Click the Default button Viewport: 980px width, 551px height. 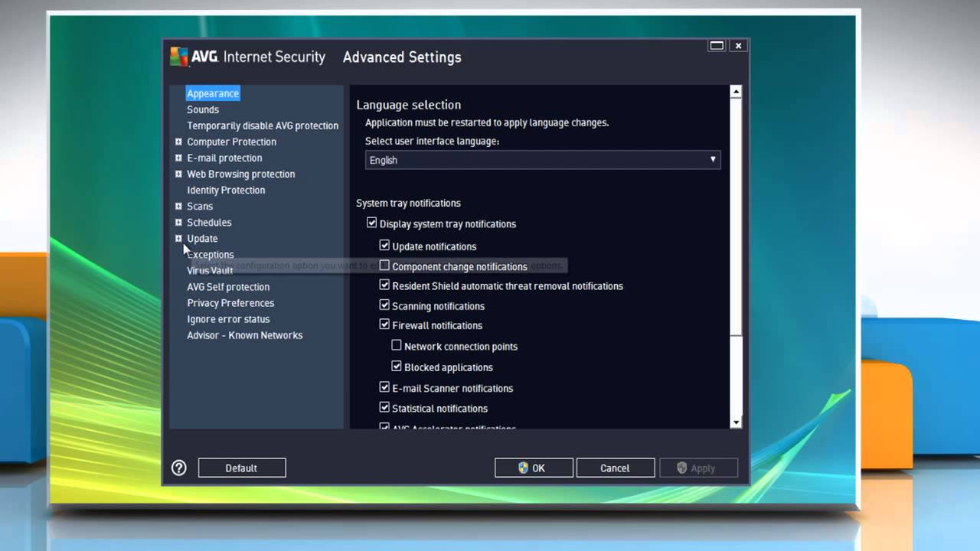click(242, 468)
